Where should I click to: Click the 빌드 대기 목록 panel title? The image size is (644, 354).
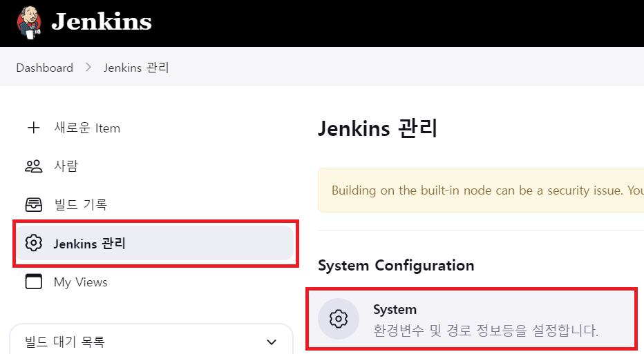point(65,342)
